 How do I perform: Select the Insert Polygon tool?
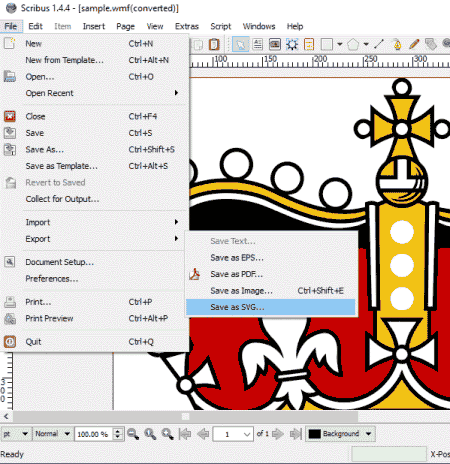353,44
